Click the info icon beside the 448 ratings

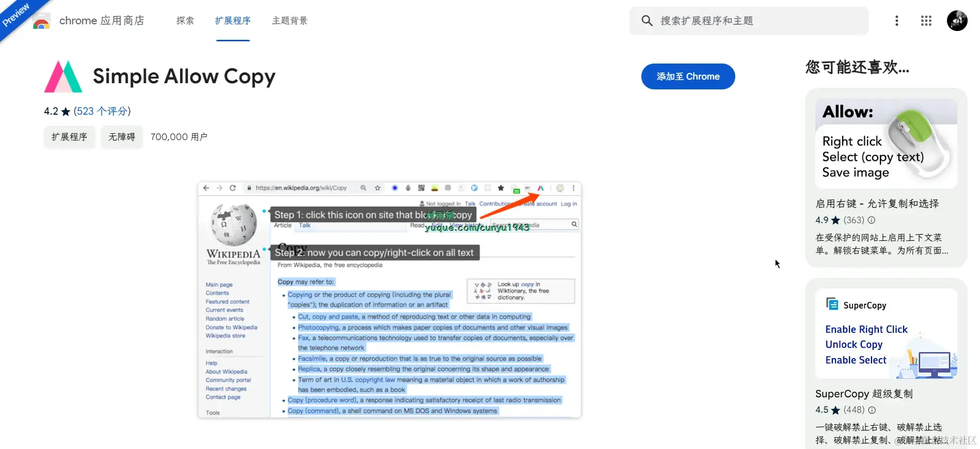(x=872, y=410)
